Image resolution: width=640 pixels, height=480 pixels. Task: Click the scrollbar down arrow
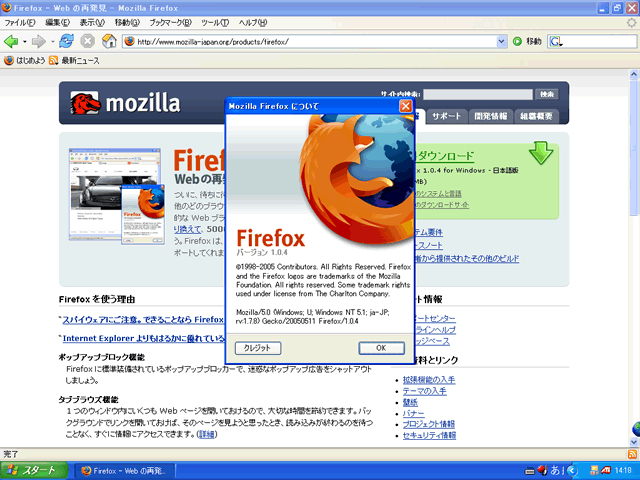click(x=633, y=442)
